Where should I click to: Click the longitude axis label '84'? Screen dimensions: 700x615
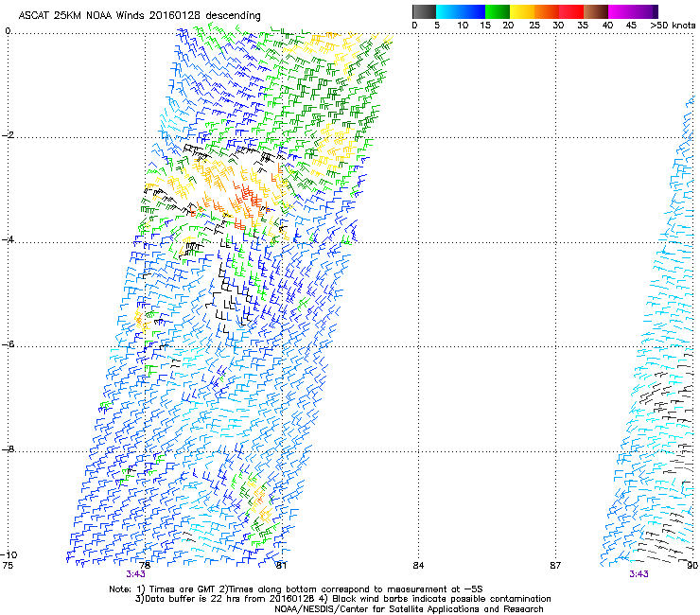pos(418,566)
